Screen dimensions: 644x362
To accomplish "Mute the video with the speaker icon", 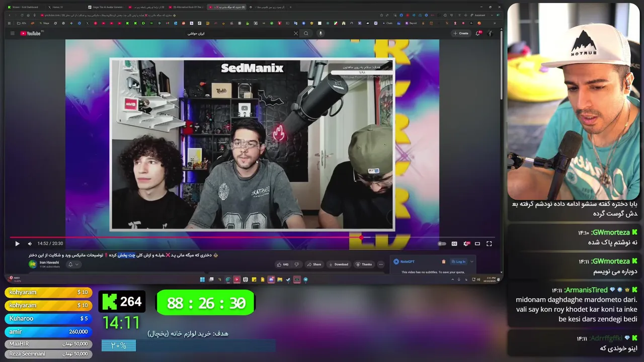I will pyautogui.click(x=30, y=243).
